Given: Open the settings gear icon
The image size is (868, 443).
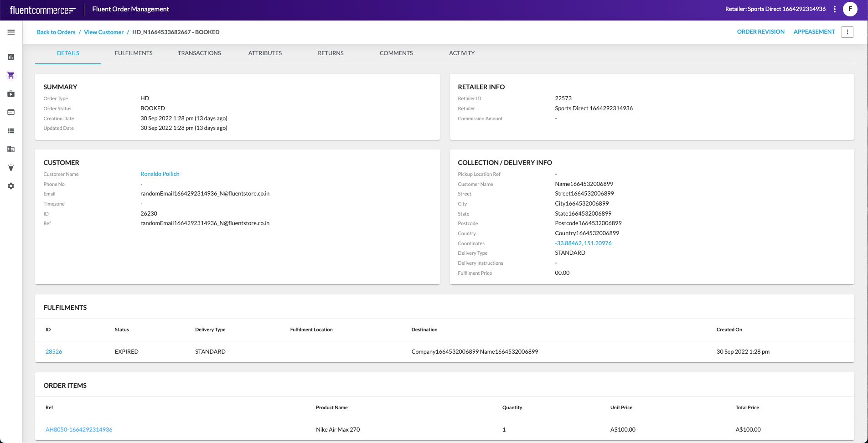Looking at the screenshot, I should coord(11,186).
